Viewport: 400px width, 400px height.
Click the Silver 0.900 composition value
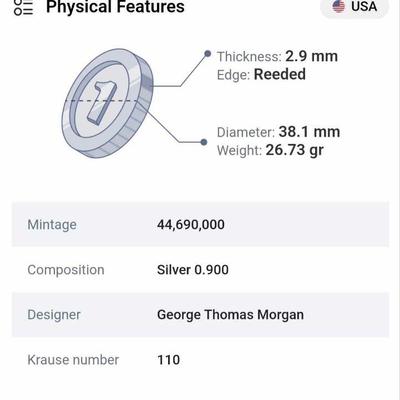click(193, 270)
